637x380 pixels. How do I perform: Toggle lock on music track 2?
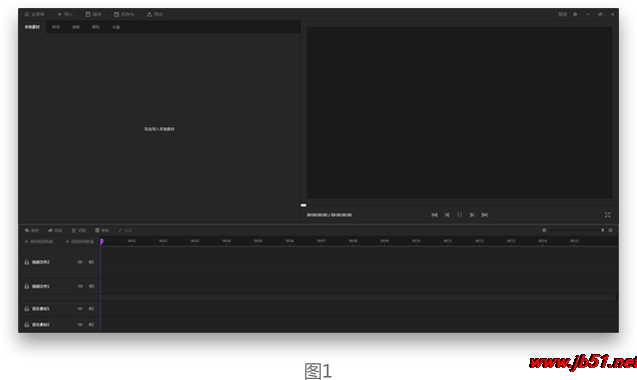point(26,325)
